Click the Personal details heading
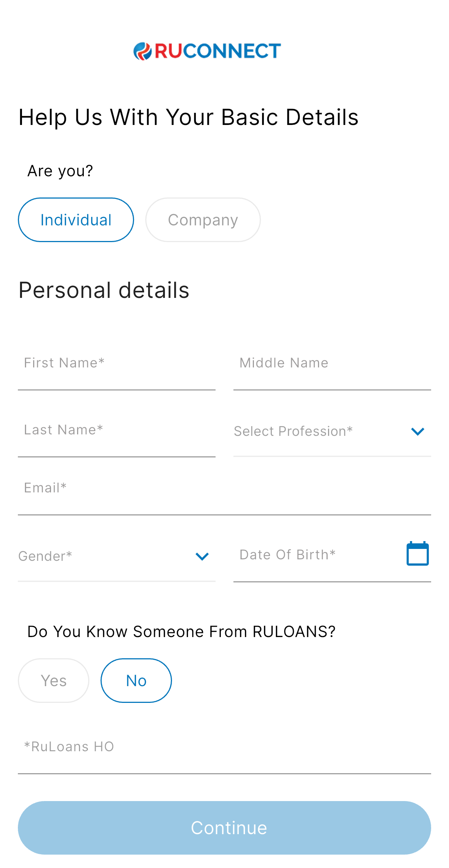The image size is (449, 868). (104, 290)
